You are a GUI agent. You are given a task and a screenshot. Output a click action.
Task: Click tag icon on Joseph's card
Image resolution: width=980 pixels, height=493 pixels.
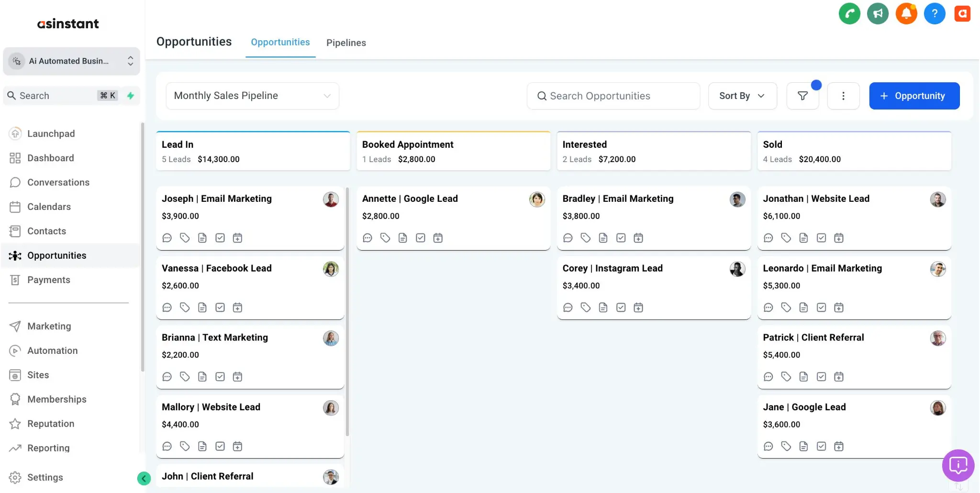(x=185, y=238)
